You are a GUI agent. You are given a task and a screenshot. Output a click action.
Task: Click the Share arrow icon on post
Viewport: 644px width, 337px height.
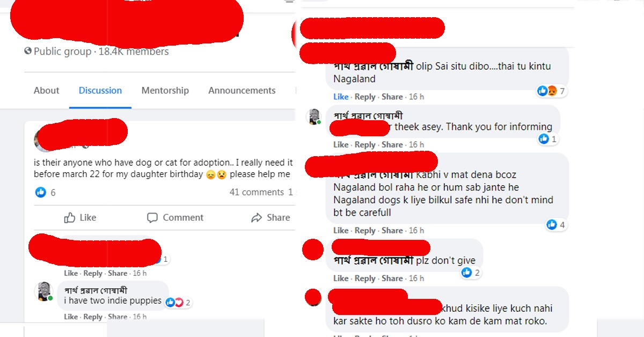tap(256, 217)
